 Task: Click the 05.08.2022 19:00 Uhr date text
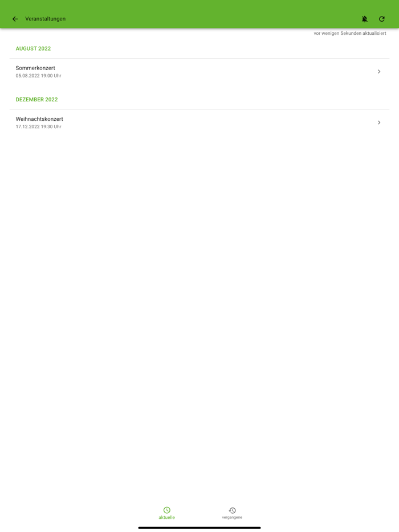point(38,76)
